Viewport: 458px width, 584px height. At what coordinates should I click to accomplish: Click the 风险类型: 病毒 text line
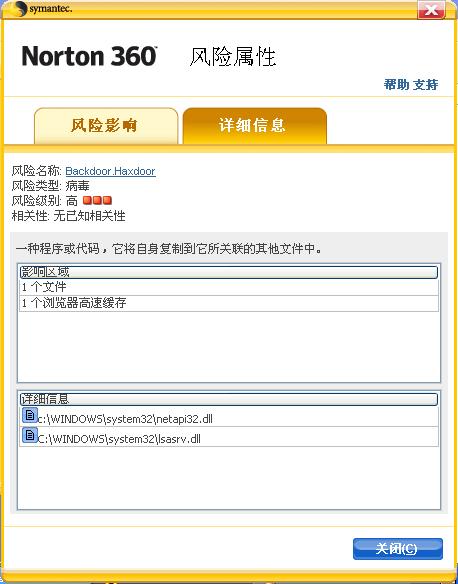[51, 186]
